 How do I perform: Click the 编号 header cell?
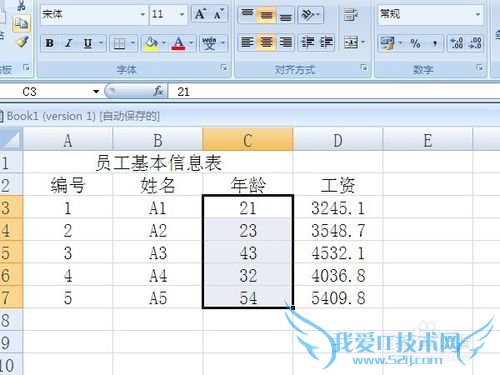coord(68,185)
